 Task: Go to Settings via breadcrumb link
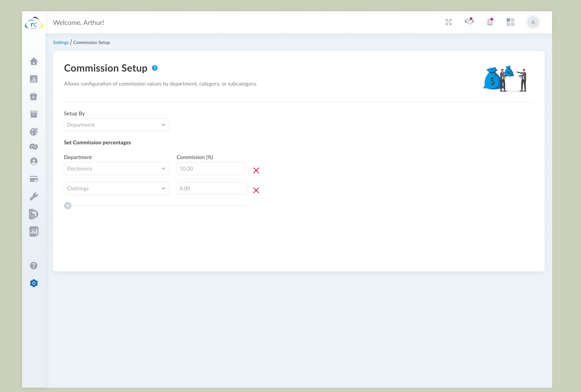click(61, 42)
